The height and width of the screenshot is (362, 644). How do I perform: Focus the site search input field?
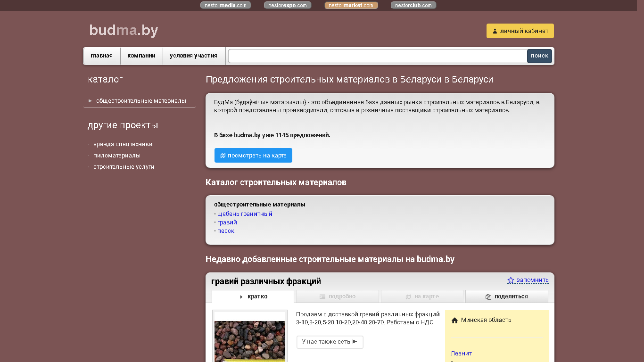pos(378,56)
